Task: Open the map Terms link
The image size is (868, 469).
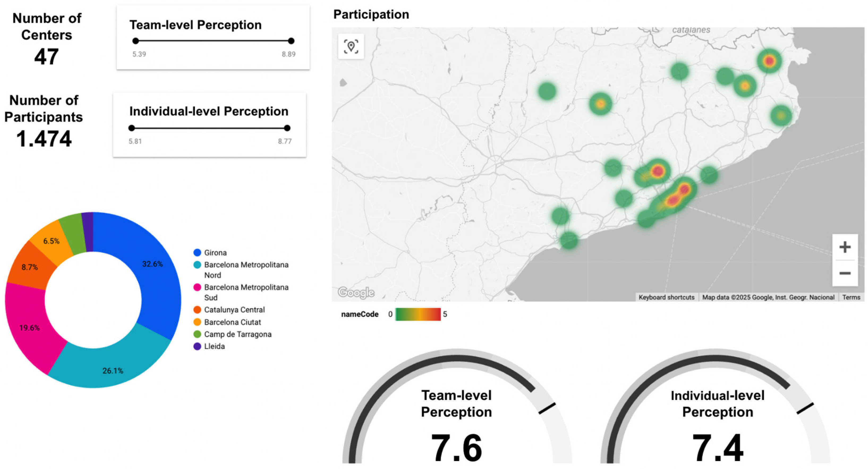Action: 851,297
